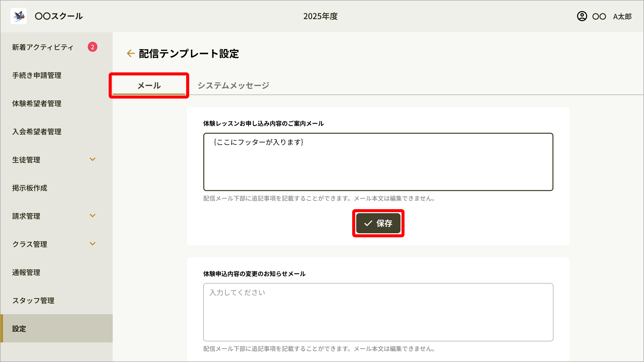Viewport: 644px width, 362px height.
Task: Switch to the システムメッセージ tab
Action: coord(233,85)
